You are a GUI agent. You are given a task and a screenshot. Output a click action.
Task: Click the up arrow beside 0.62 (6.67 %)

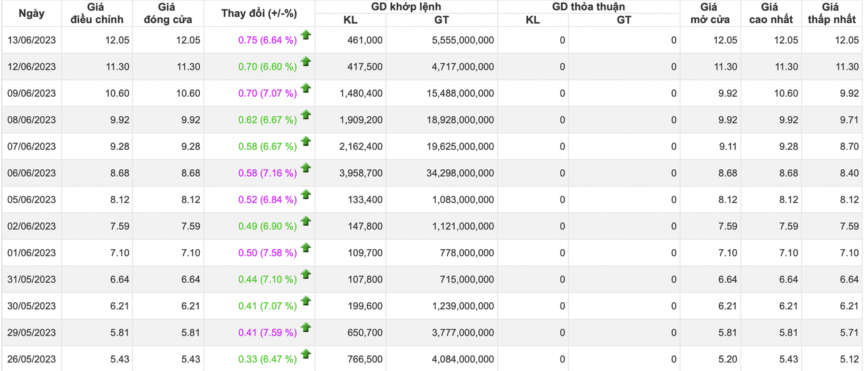pos(305,114)
